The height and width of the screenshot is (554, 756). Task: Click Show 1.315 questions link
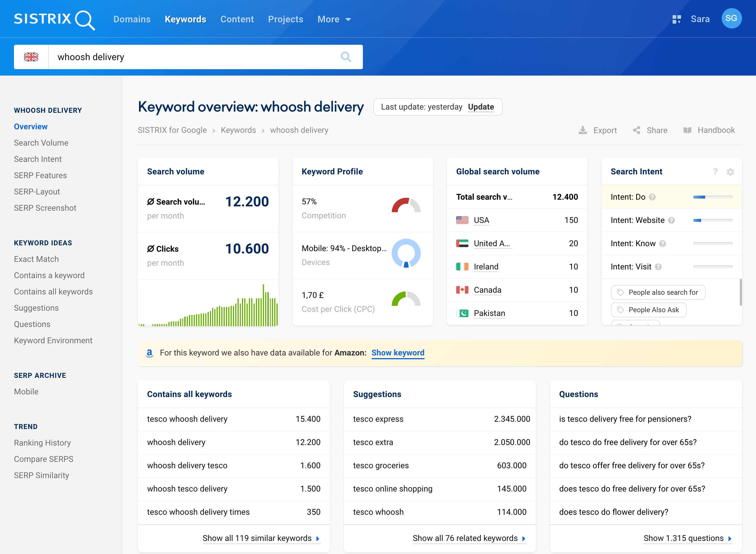pos(688,539)
